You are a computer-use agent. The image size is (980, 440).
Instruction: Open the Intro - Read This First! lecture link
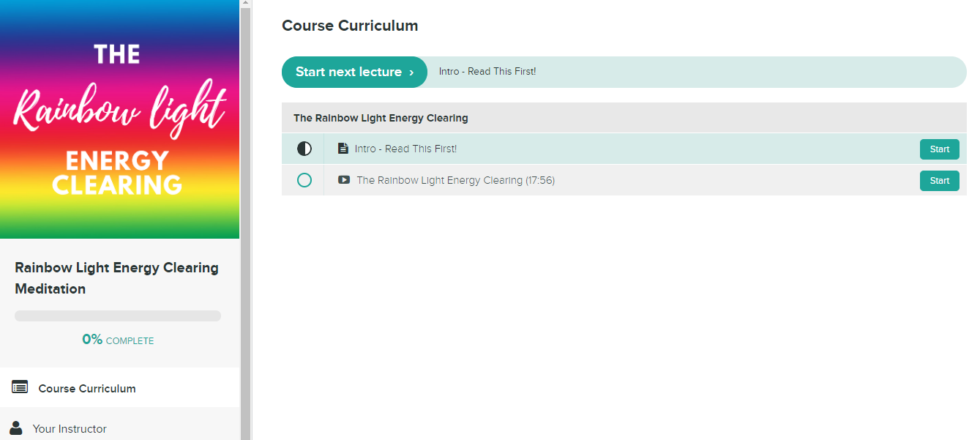(x=405, y=149)
